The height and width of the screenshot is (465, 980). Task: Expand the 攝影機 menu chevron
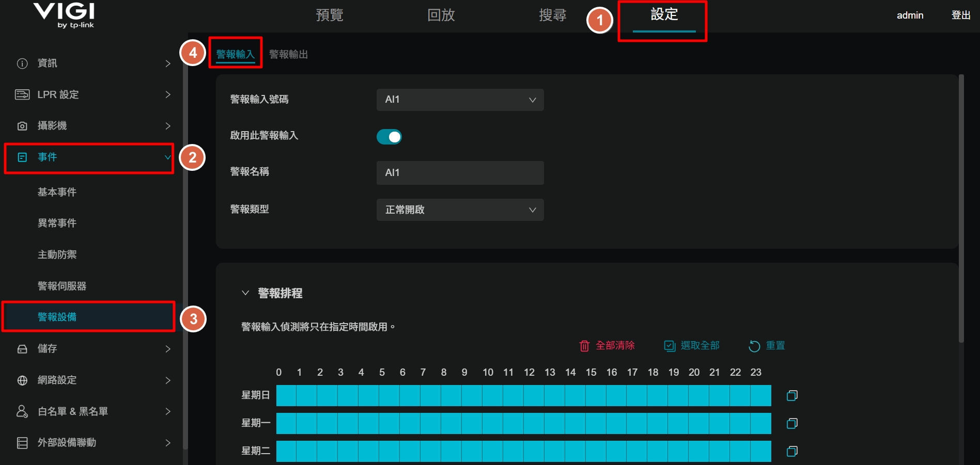click(x=168, y=126)
